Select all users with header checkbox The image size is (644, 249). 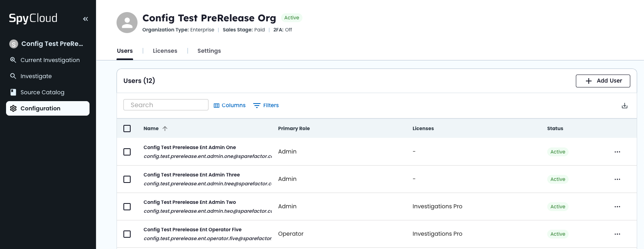[x=127, y=129]
